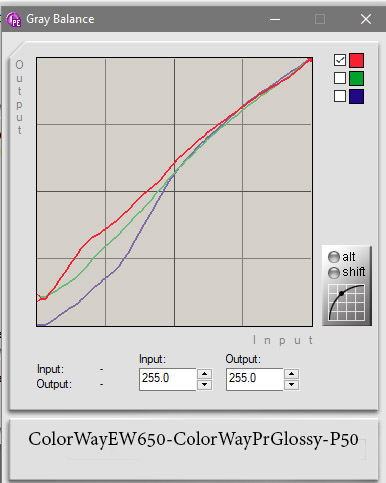Click the red color swatch
The height and width of the screenshot is (483, 386).
(356, 60)
